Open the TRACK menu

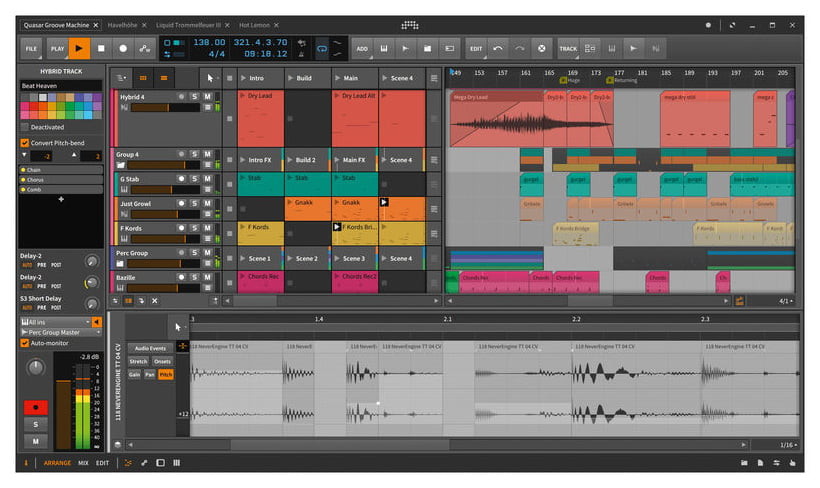(x=568, y=49)
